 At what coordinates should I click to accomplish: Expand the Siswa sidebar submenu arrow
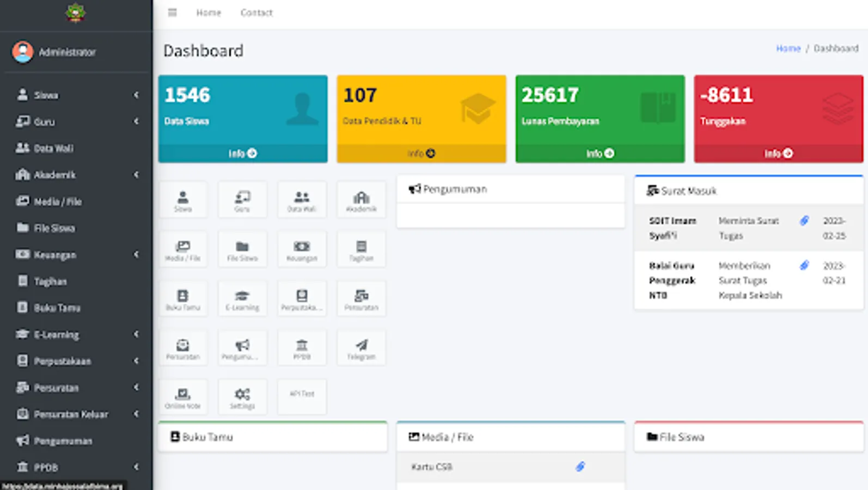pyautogui.click(x=136, y=95)
